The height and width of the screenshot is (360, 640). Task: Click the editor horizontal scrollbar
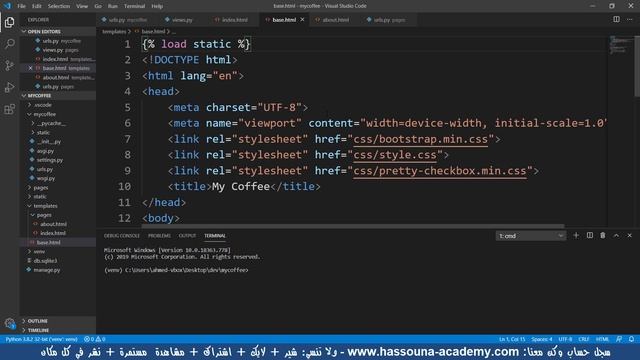(x=353, y=226)
